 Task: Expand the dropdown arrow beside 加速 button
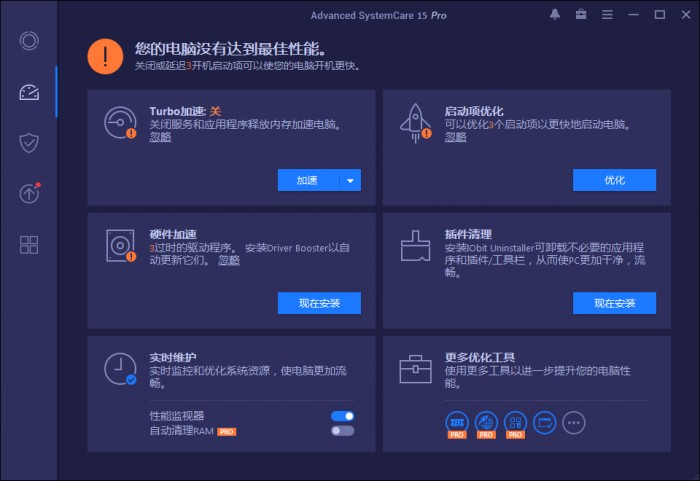pyautogui.click(x=349, y=181)
